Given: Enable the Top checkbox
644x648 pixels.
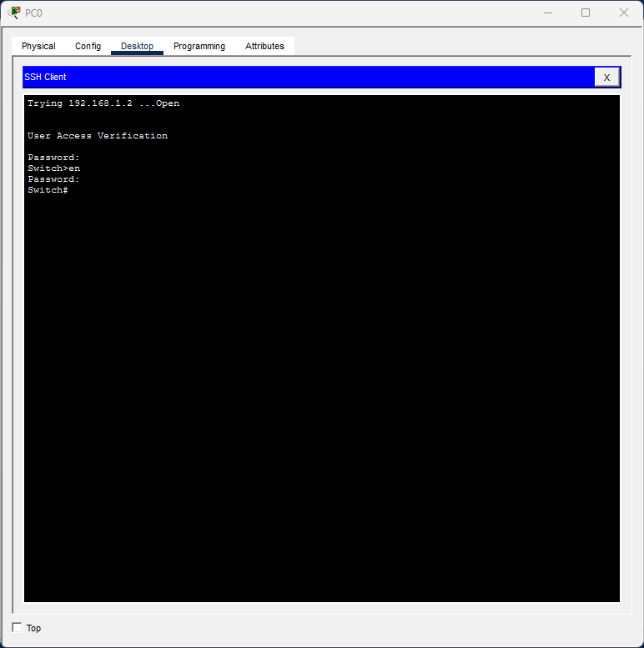Looking at the screenshot, I should (x=17, y=627).
